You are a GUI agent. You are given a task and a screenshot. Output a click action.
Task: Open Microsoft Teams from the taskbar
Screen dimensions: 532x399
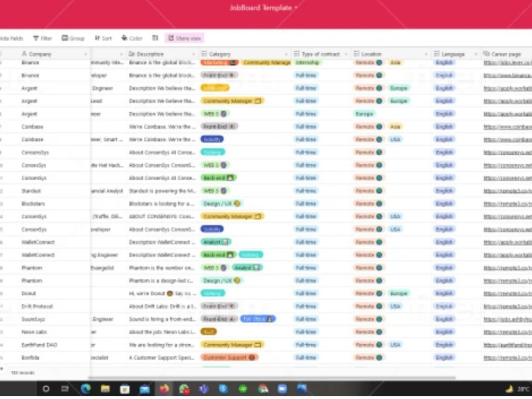click(x=204, y=389)
